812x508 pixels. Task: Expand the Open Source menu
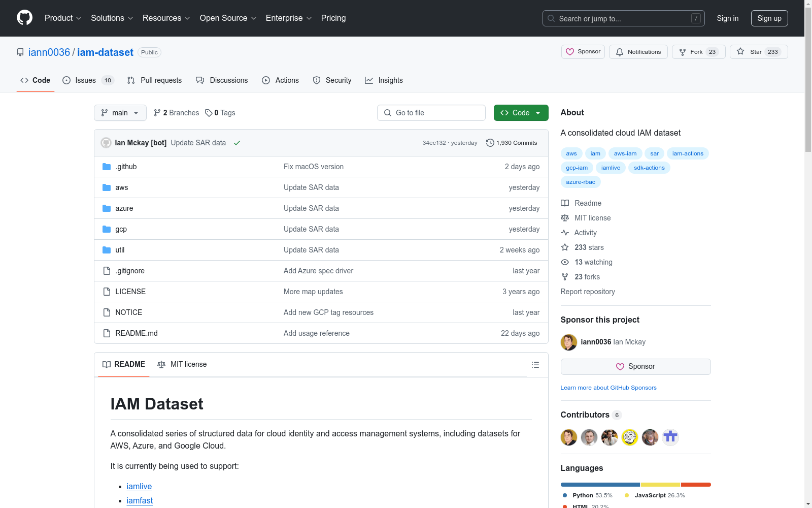(228, 18)
